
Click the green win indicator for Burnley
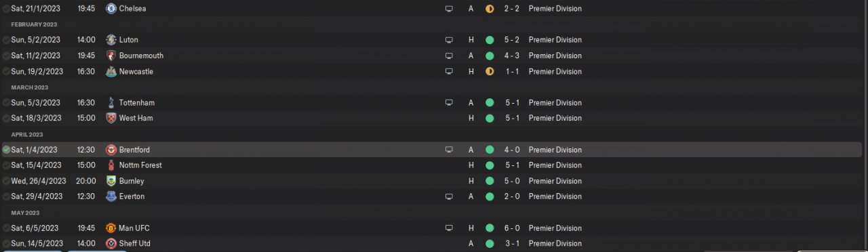coord(490,181)
